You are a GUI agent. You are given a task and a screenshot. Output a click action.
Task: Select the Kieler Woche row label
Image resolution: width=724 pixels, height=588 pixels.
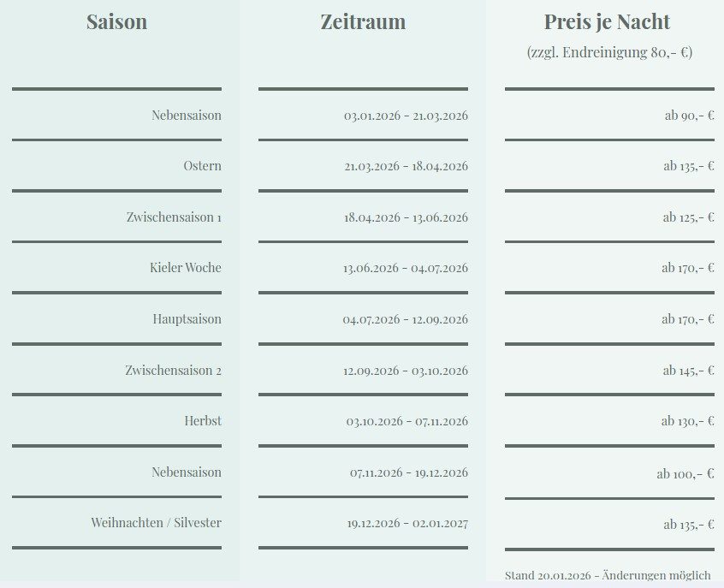click(186, 268)
